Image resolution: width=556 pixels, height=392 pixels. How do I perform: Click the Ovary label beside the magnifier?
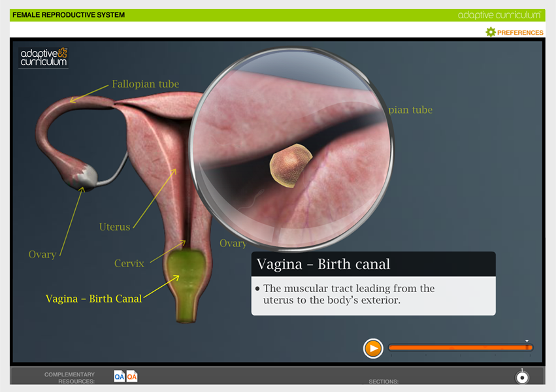233,244
